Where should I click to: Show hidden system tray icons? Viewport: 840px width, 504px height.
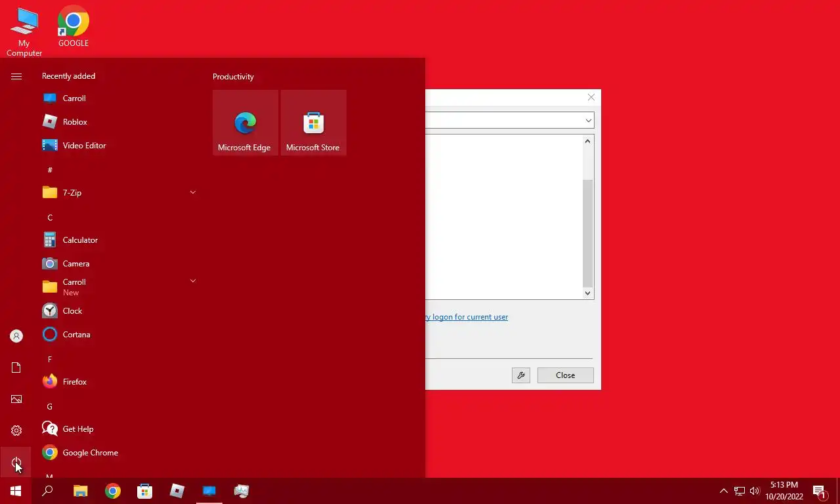click(724, 491)
